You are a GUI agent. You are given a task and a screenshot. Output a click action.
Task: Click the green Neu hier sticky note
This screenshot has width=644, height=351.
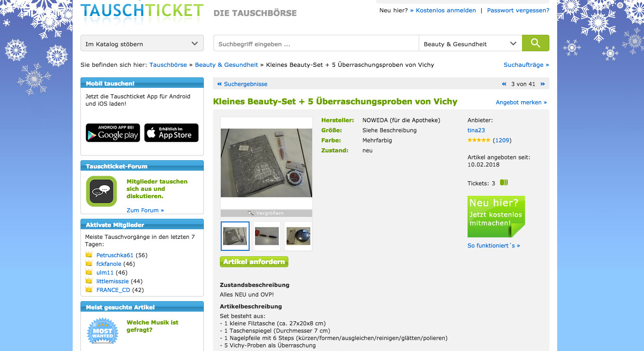tap(496, 216)
